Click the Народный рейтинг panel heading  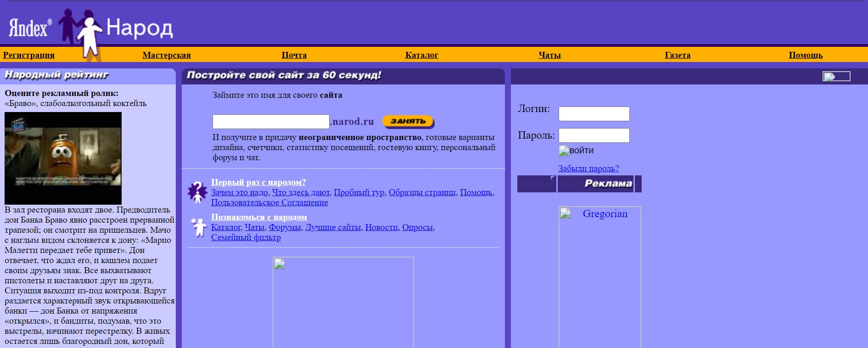pyautogui.click(x=56, y=75)
